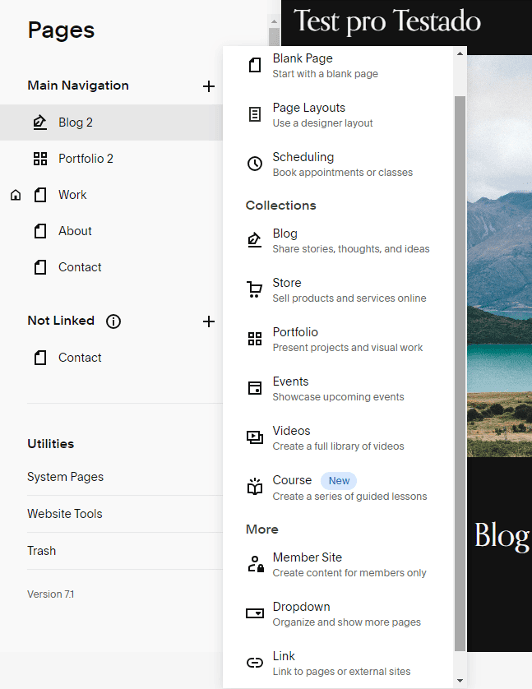Click the popup menu scrollbar thumb
Viewport: 532px width, 689px height.
pyautogui.click(x=460, y=374)
